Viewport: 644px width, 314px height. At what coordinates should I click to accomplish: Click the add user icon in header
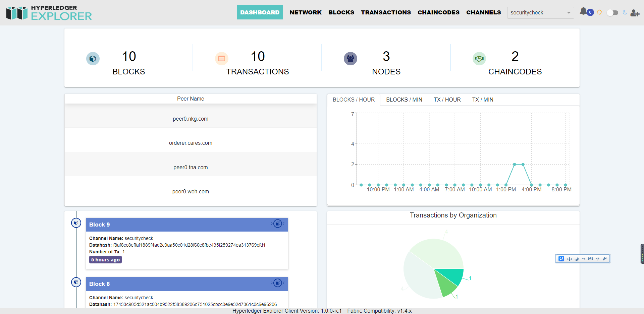click(635, 13)
